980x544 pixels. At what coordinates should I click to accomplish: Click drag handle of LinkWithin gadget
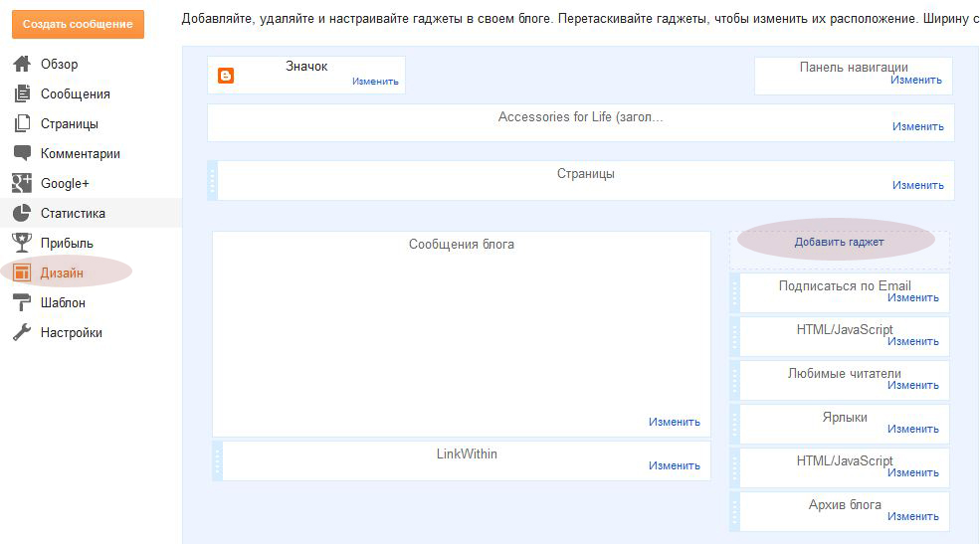coord(218,460)
